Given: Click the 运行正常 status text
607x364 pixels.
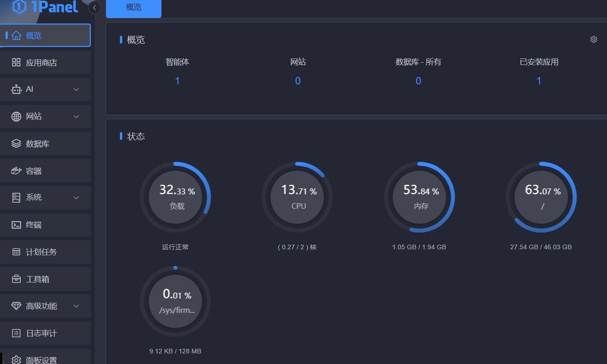Looking at the screenshot, I should tap(175, 247).
